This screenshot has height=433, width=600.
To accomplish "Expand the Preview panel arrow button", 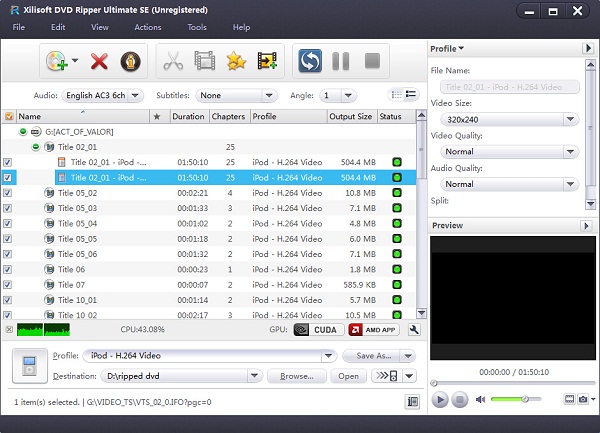I will click(586, 226).
